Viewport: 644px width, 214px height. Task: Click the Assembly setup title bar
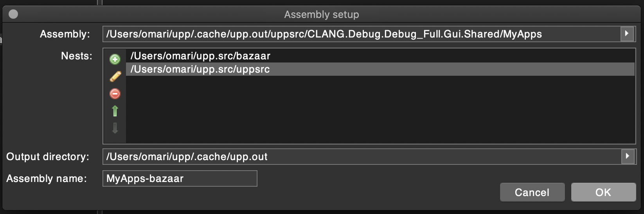click(x=321, y=14)
